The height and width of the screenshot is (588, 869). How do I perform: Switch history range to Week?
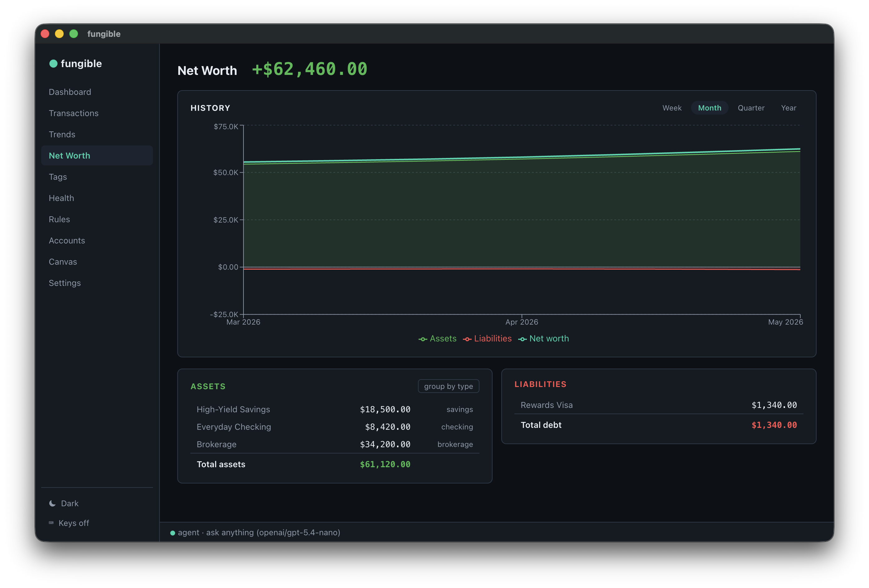(x=671, y=108)
